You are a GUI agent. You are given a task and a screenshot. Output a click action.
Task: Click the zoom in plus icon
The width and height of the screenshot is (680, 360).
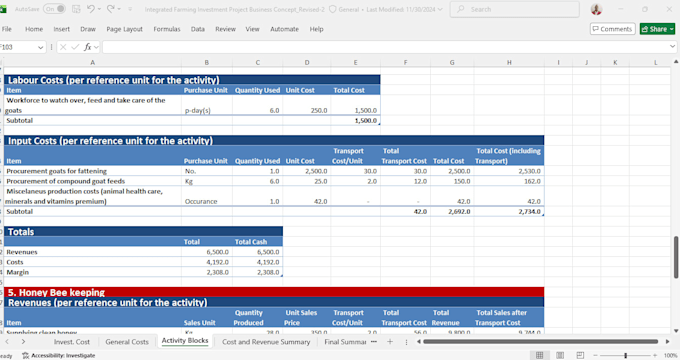pyautogui.click(x=655, y=355)
